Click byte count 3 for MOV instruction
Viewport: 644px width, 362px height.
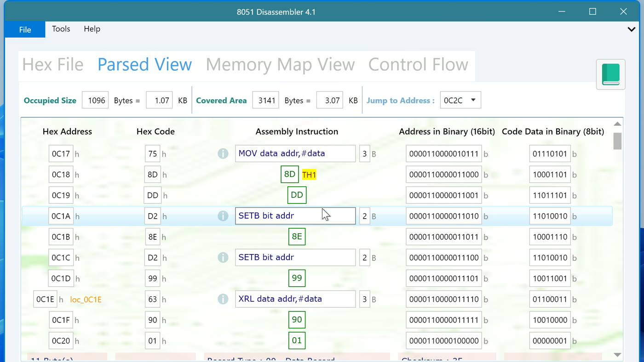[x=364, y=153]
